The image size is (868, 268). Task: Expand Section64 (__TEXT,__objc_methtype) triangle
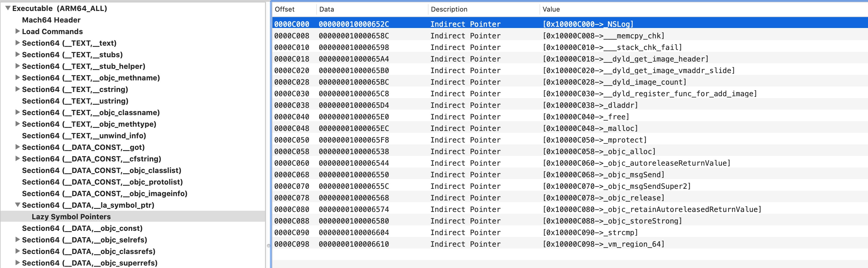point(17,124)
